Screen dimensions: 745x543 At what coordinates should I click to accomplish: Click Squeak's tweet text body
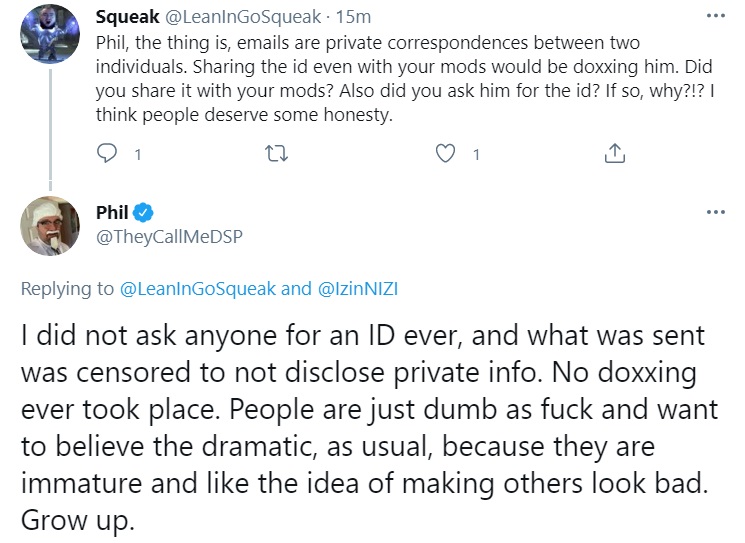coord(405,79)
